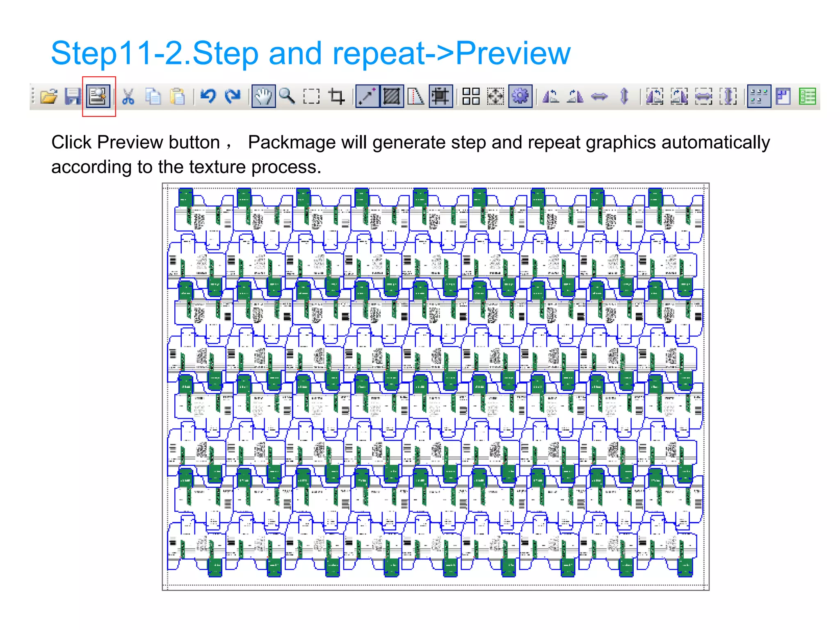Click the rotate left triangle icon
This screenshot has width=840, height=630.
tap(550, 97)
